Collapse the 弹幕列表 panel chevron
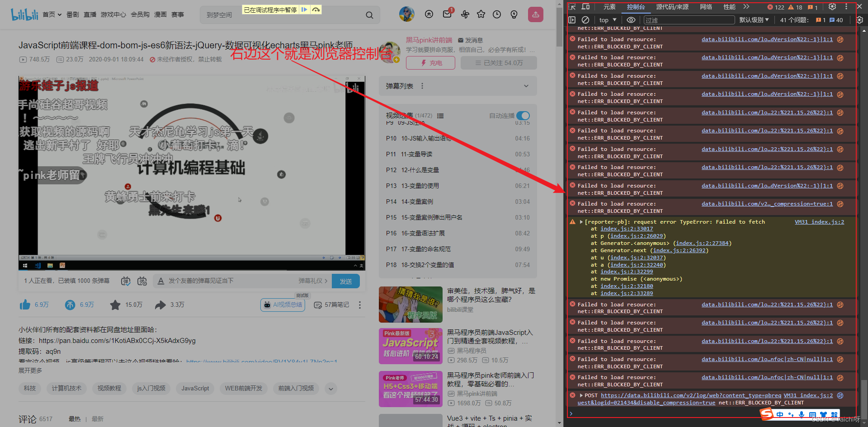Screen dimensions: 868x427 525,85
